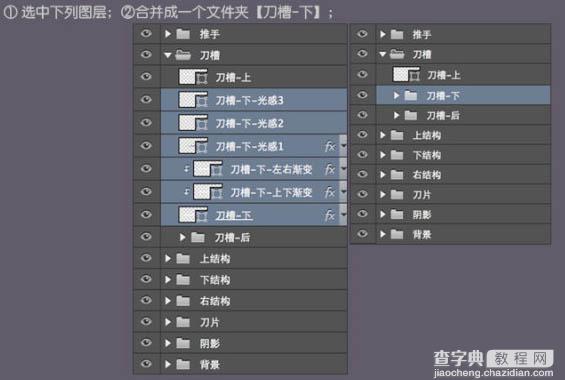Image resolution: width=565 pixels, height=380 pixels.
Task: Collapse the 刀槽 group in left panel
Action: 168,55
